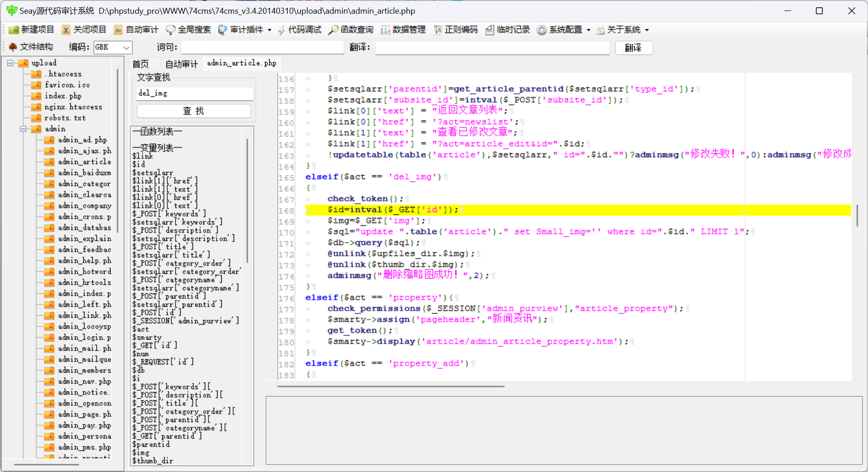Select $setsqlarr in variable list

(153, 173)
